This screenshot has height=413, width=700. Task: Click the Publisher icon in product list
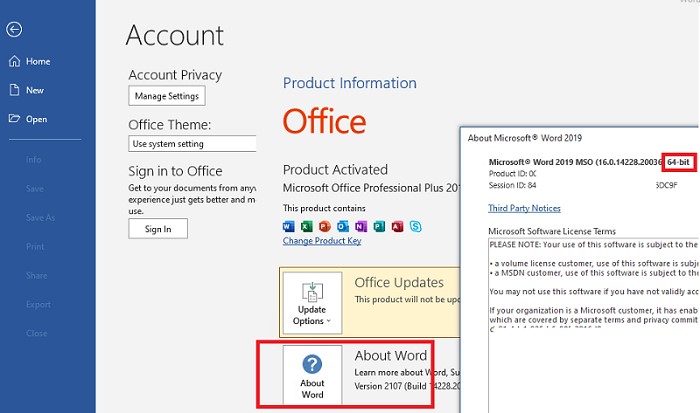click(379, 226)
